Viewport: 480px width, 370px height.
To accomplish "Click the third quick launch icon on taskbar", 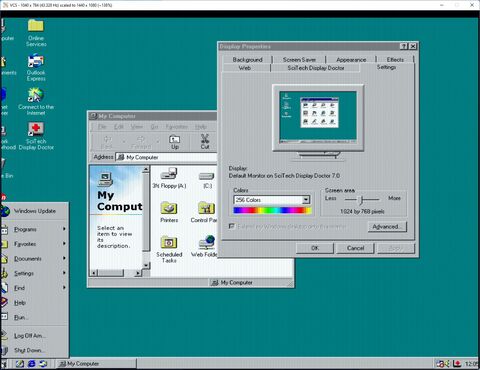I will pyautogui.click(x=43, y=364).
